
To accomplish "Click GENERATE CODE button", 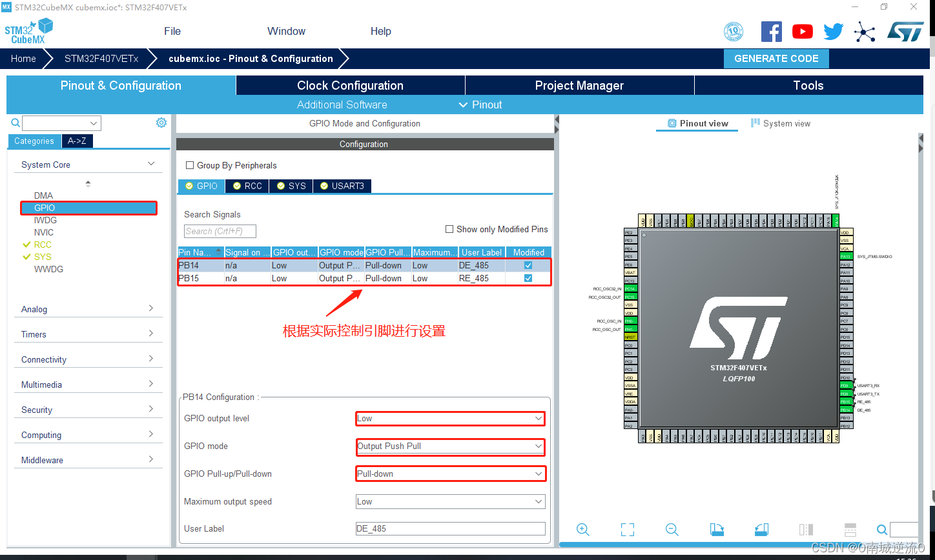I will click(x=776, y=58).
